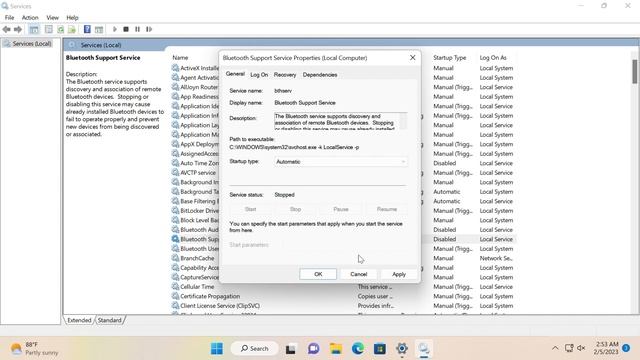Show hidden tray icons chevron

pyautogui.click(x=555, y=348)
